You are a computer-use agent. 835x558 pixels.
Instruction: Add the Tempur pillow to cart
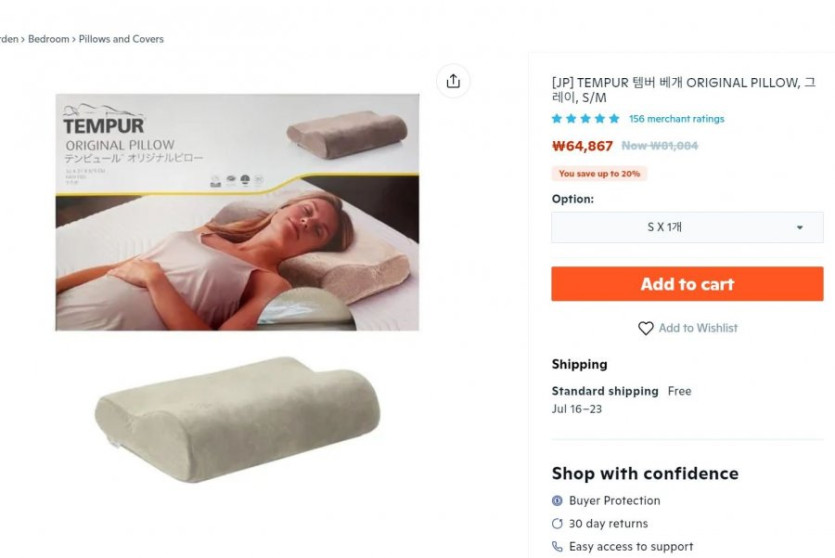pos(687,284)
